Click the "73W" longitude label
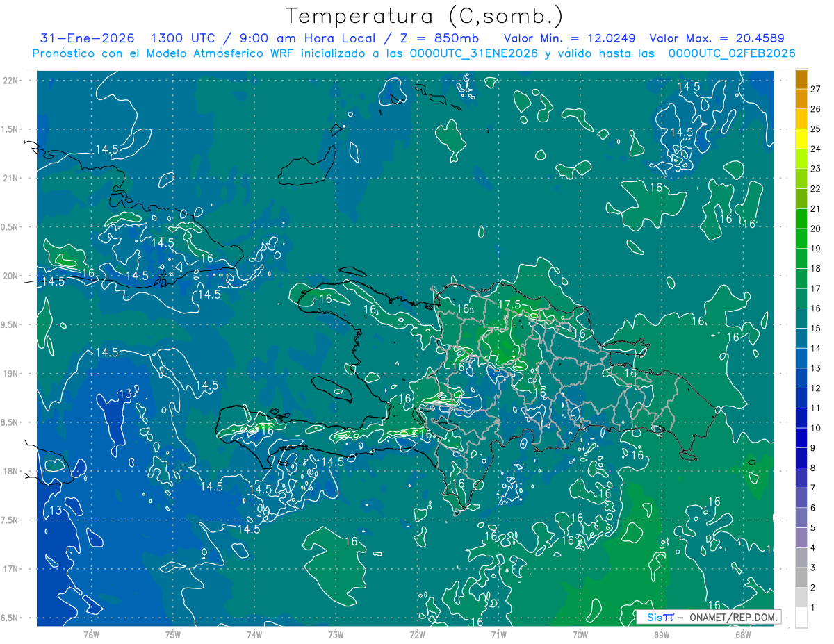This screenshot has height=644, width=834. (x=336, y=634)
